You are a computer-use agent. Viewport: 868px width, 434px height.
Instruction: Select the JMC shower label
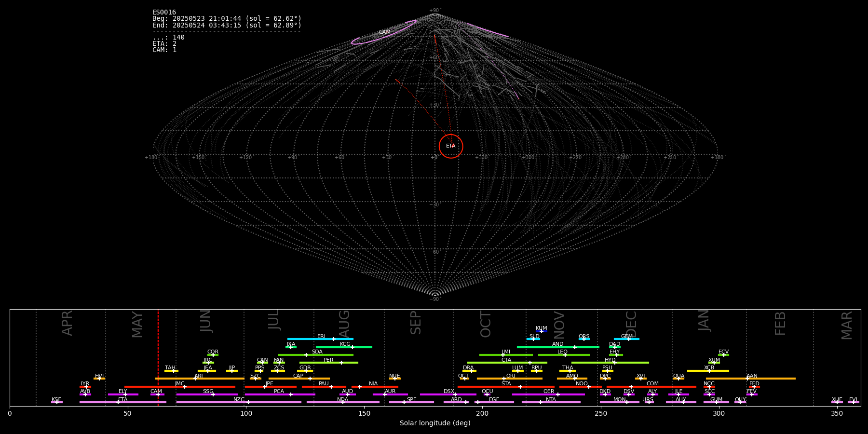[180, 383]
